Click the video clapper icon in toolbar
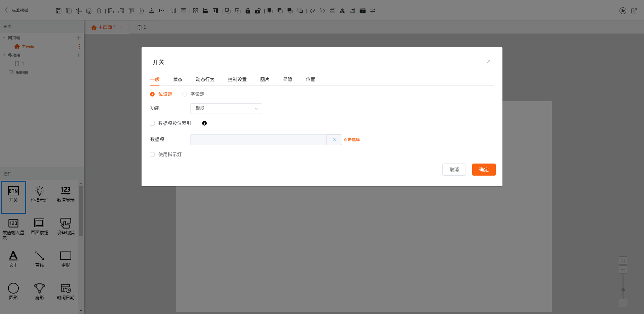The width and height of the screenshot is (644, 314). pyautogui.click(x=363, y=11)
